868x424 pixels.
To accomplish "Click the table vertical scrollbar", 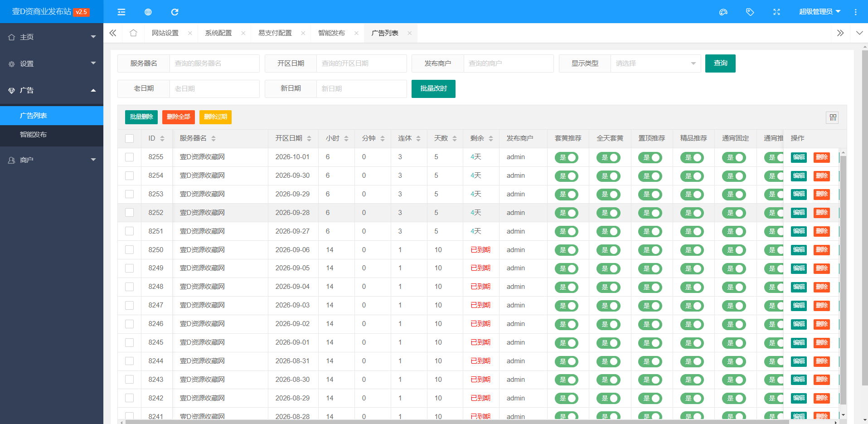I will click(843, 280).
